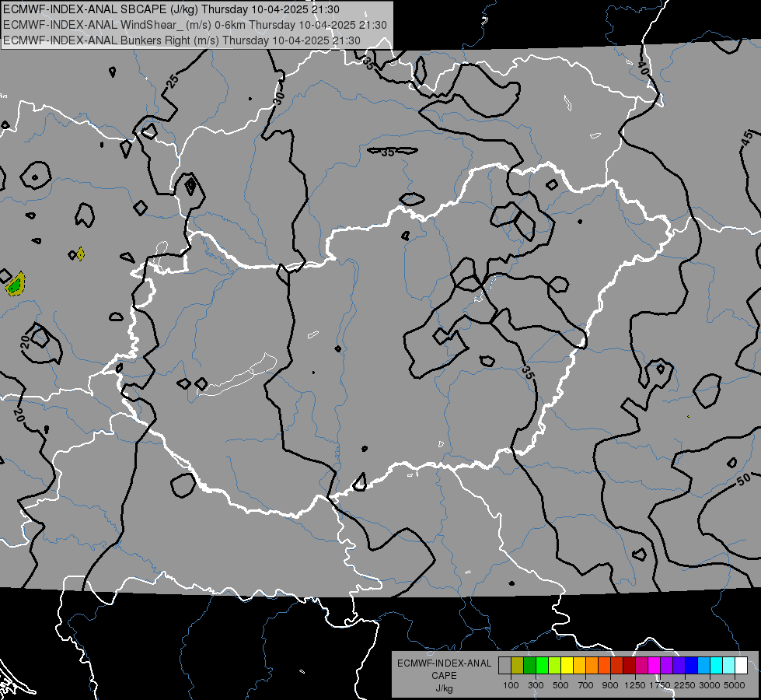This screenshot has width=761, height=700.
Task: Click the 1250 legend value
Action: pos(635,685)
